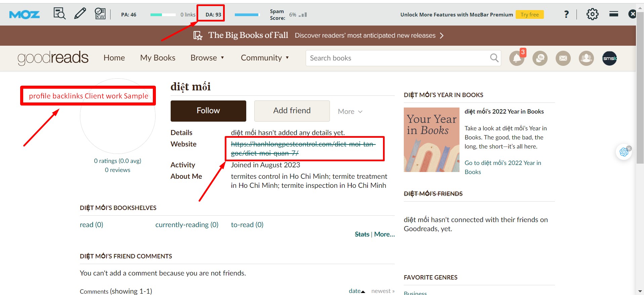This screenshot has width=644, height=295.
Task: Open friend requests icon
Action: coord(586,58)
